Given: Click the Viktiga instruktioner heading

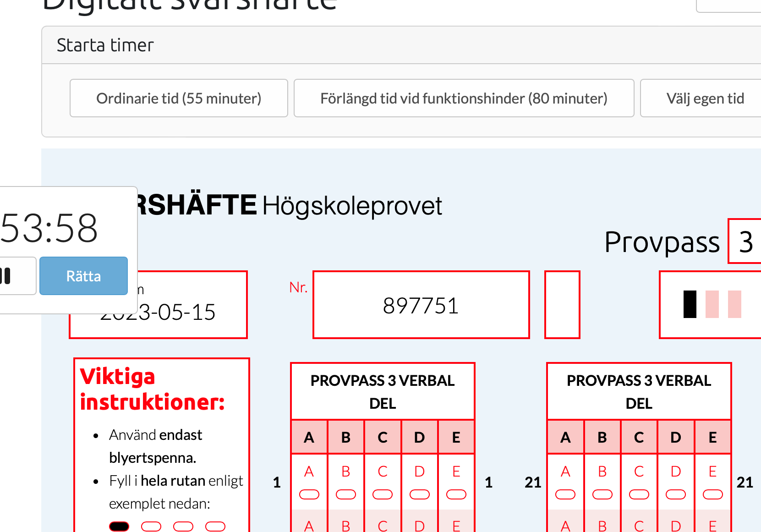Looking at the screenshot, I should pos(152,389).
